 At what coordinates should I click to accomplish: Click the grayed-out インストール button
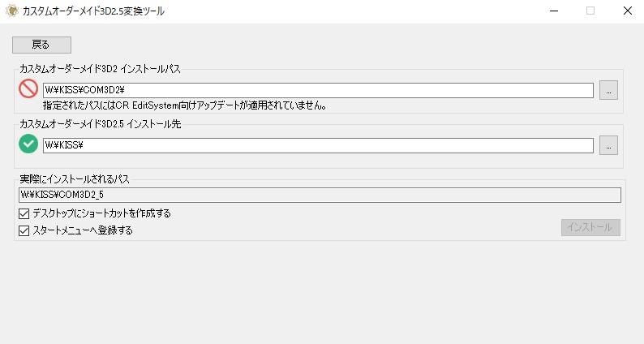590,227
